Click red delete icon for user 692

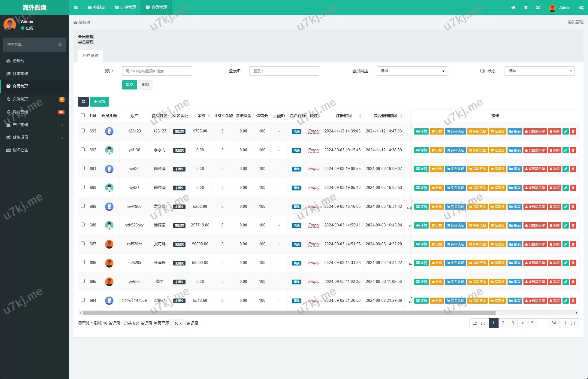tap(573, 150)
